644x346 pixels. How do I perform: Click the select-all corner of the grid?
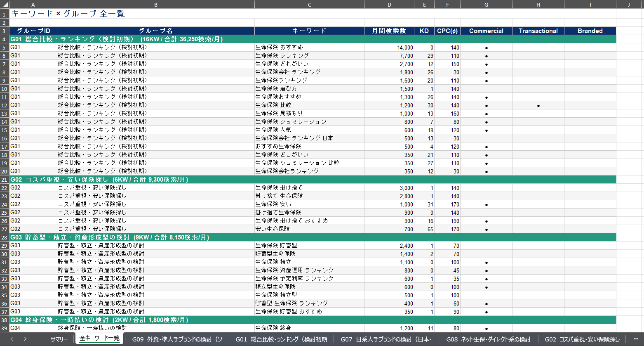pos(4,5)
